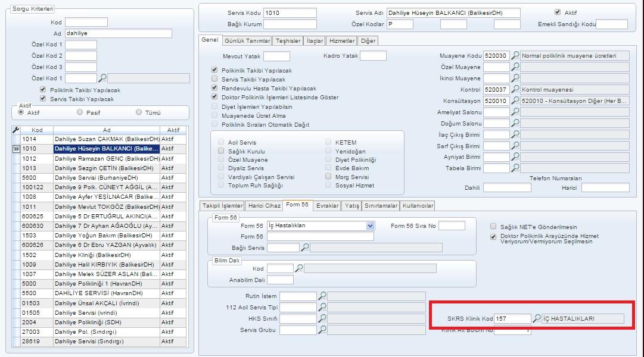Open Form 56 İç Hastalıkları dropdown

pyautogui.click(x=371, y=226)
